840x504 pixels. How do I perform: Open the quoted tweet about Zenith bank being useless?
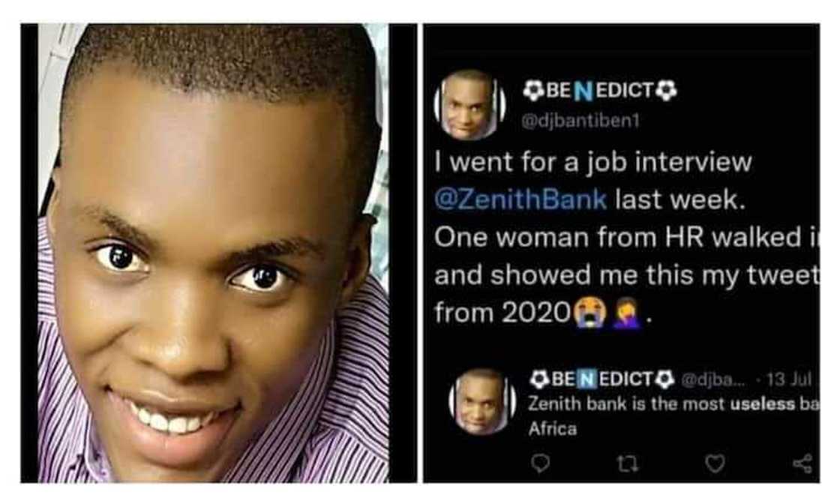click(x=672, y=405)
